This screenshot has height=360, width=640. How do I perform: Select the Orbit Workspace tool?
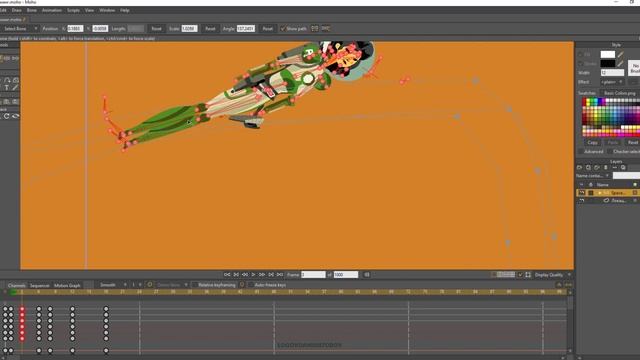[x=16, y=116]
